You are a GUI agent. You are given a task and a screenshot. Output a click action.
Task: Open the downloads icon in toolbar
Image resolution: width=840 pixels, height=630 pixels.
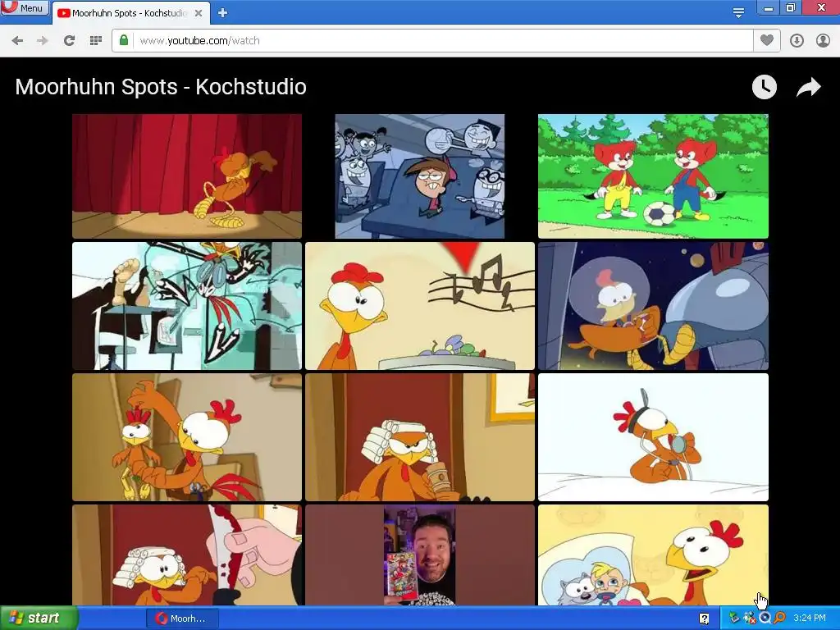(x=797, y=41)
